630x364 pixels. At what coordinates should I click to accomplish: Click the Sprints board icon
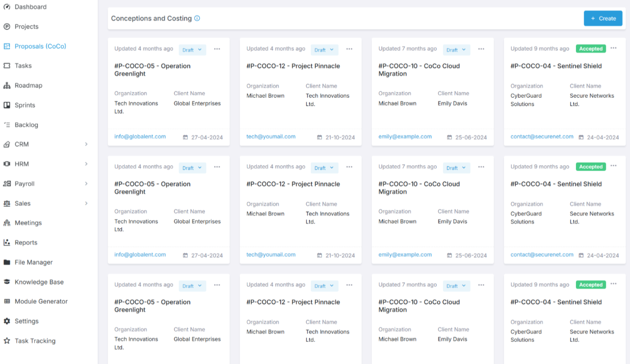[7, 105]
